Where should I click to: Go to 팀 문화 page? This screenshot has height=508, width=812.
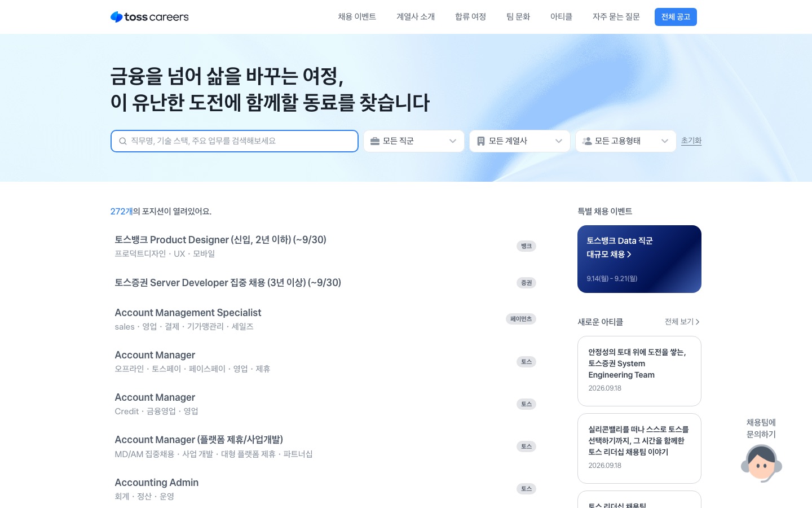(518, 17)
